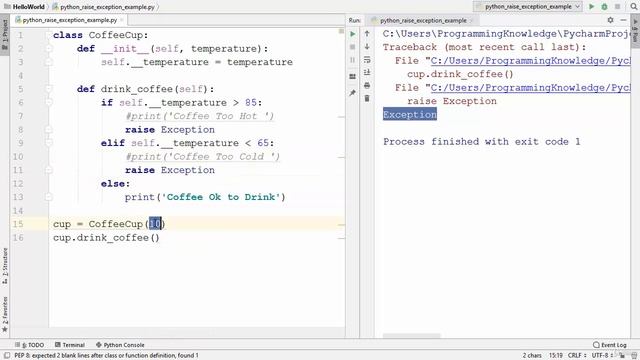The width and height of the screenshot is (640, 360).
Task: Open the Project tool window sidebar tab
Action: pyautogui.click(x=5, y=34)
